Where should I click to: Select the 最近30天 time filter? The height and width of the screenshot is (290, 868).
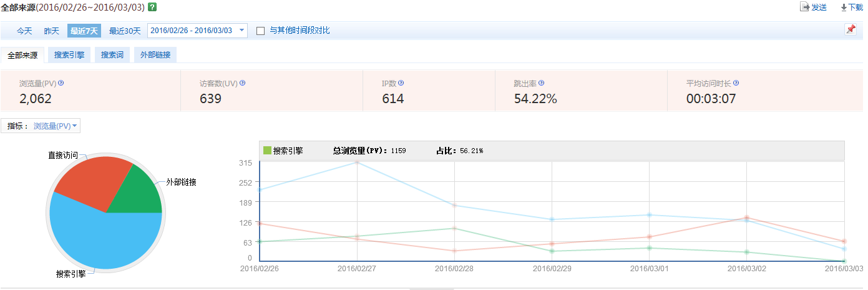click(125, 31)
